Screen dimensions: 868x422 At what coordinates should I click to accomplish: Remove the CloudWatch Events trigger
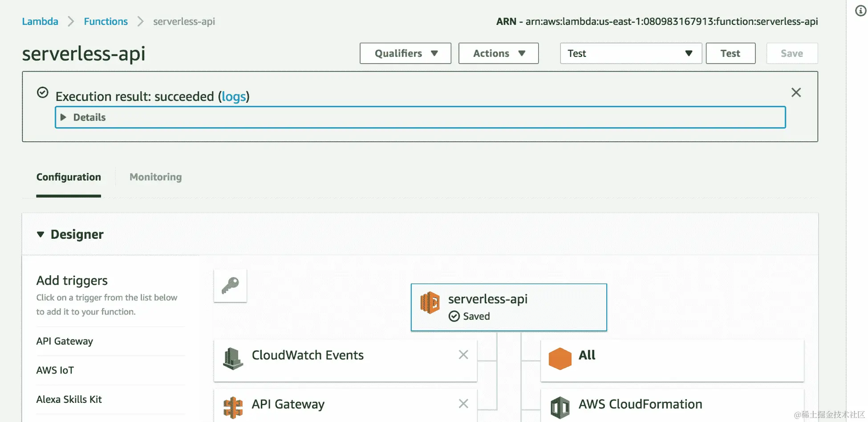point(463,354)
